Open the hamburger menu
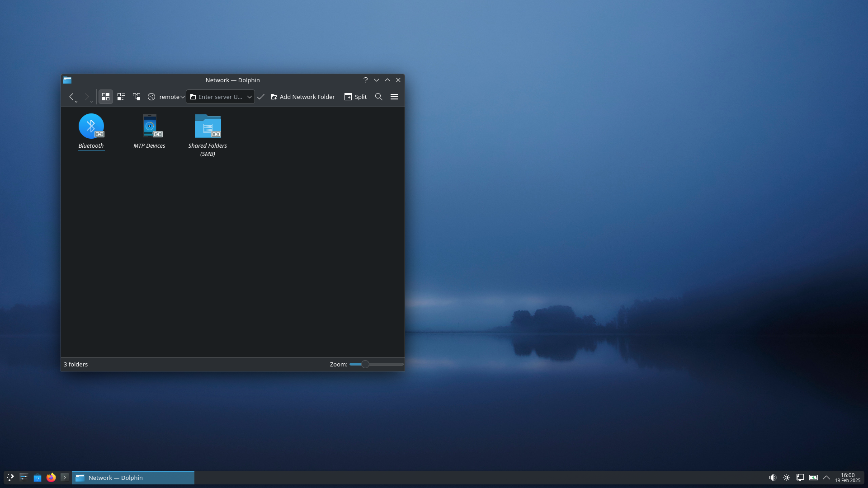 [394, 97]
